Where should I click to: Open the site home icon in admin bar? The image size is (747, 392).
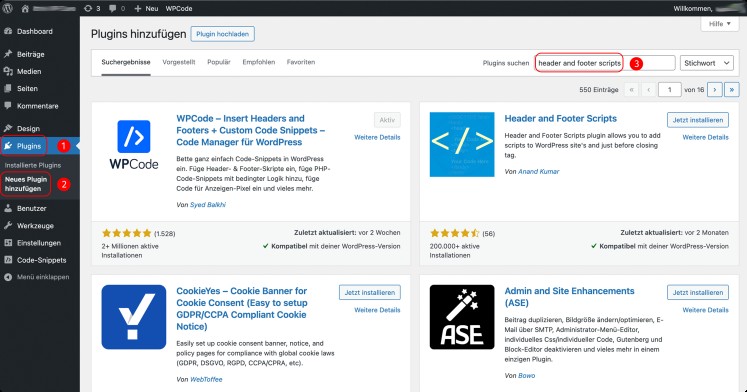click(25, 9)
